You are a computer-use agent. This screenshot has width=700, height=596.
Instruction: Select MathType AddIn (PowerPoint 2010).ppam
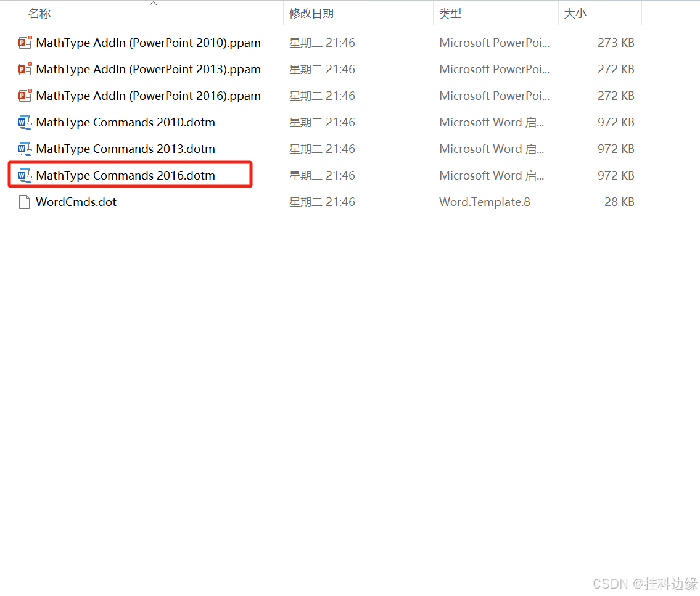148,43
